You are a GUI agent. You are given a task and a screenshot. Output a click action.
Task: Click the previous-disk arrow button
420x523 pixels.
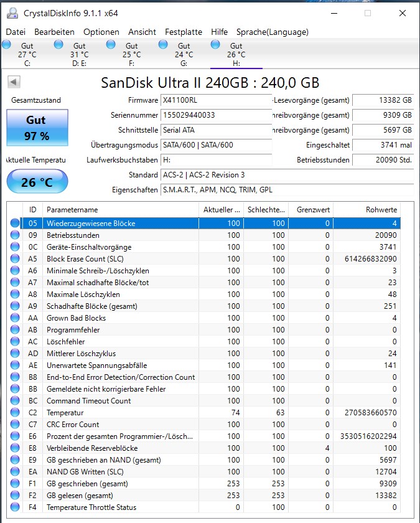(x=14, y=82)
